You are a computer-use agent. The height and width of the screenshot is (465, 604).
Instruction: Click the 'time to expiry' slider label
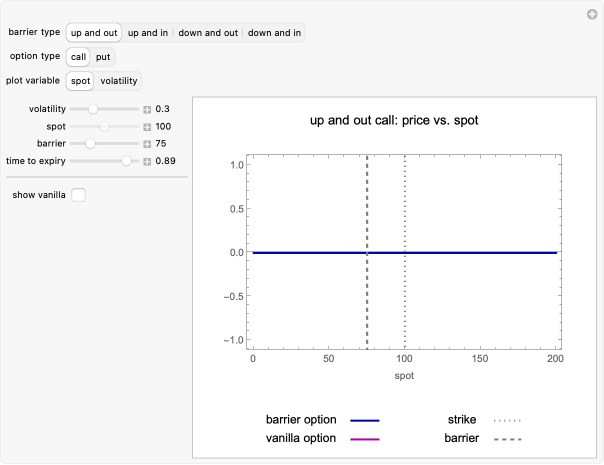36,161
